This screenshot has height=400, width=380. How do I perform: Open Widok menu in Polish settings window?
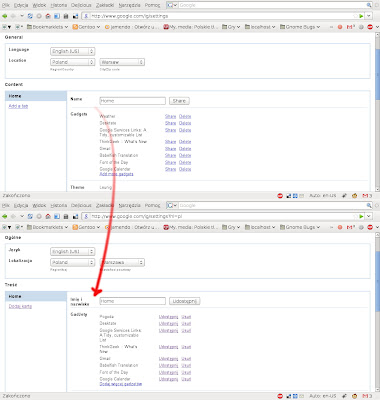point(39,206)
